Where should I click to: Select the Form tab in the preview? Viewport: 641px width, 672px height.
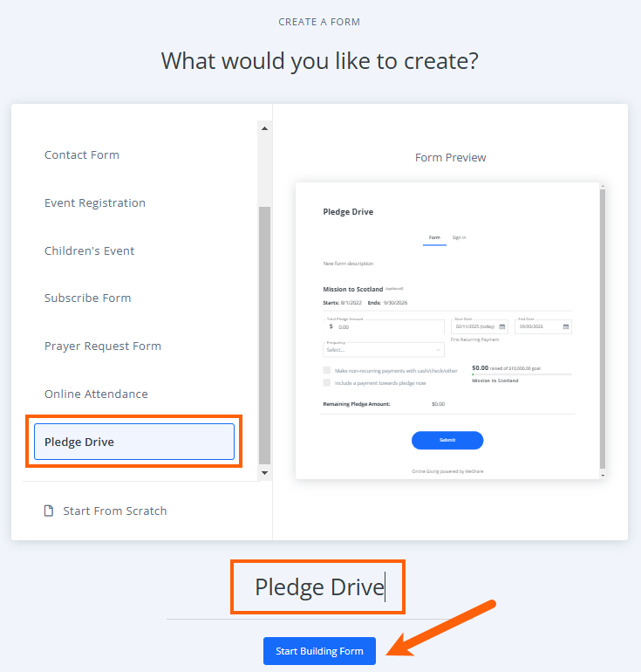pos(434,237)
